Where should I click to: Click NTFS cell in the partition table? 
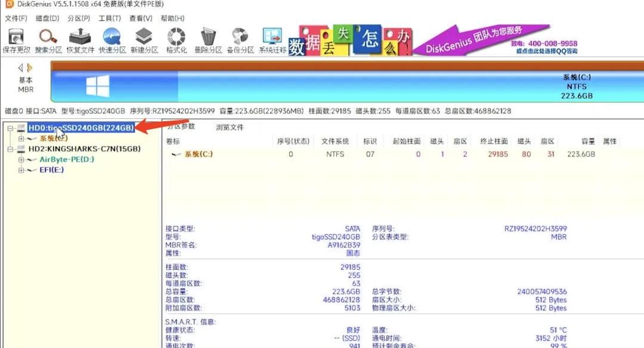pyautogui.click(x=335, y=154)
